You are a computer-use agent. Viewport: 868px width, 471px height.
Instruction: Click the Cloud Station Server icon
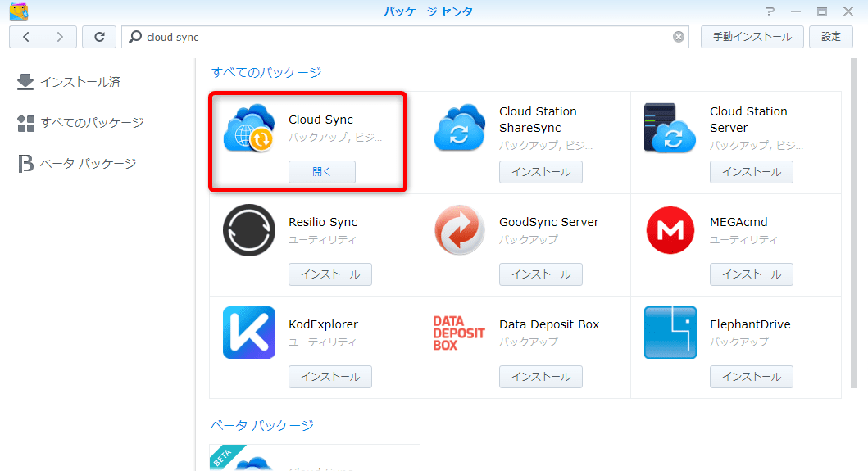pyautogui.click(x=670, y=128)
